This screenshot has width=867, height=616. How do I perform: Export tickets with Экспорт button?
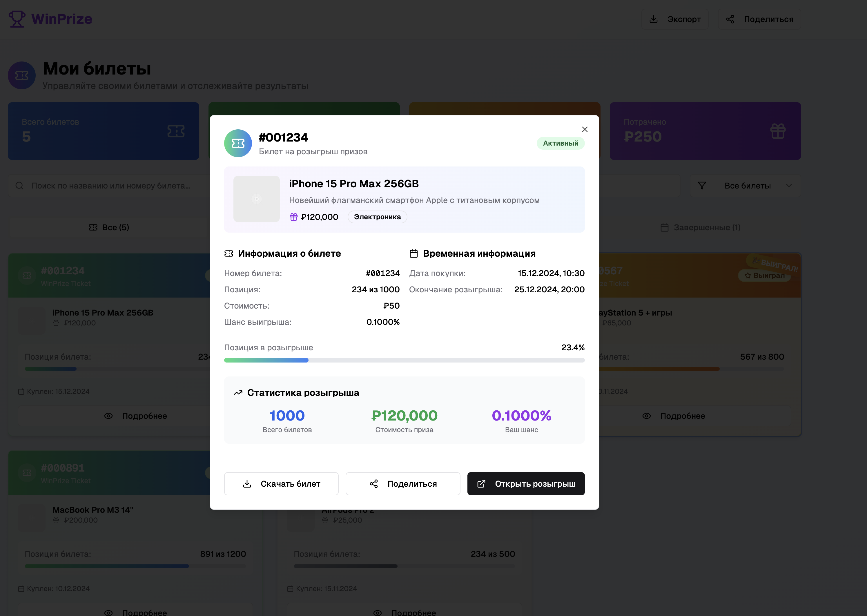coord(675,19)
